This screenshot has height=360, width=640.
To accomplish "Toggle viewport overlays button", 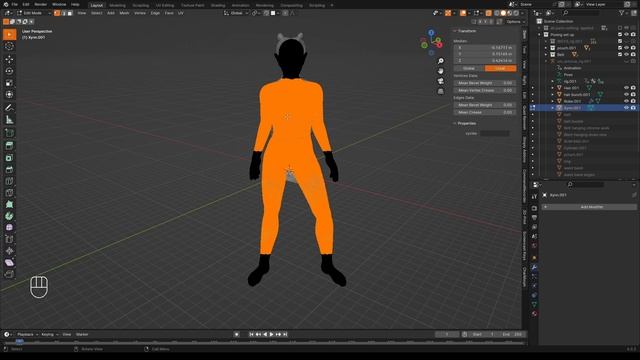I will (x=462, y=13).
